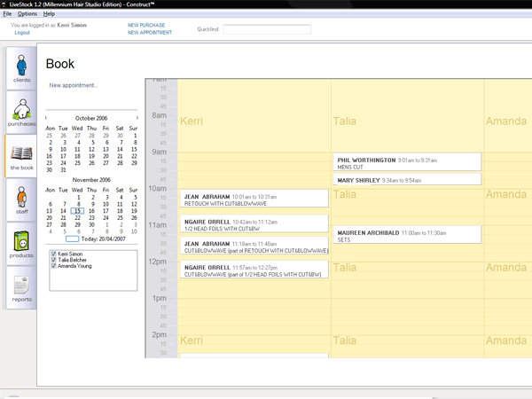This screenshot has height=399, width=532.
Task: Click the 9am time label
Action: (159, 152)
